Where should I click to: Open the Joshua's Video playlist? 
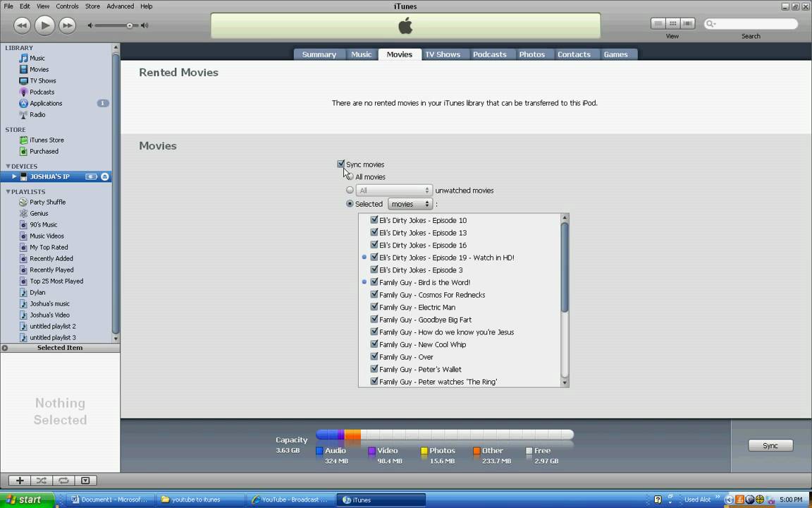(49, 315)
